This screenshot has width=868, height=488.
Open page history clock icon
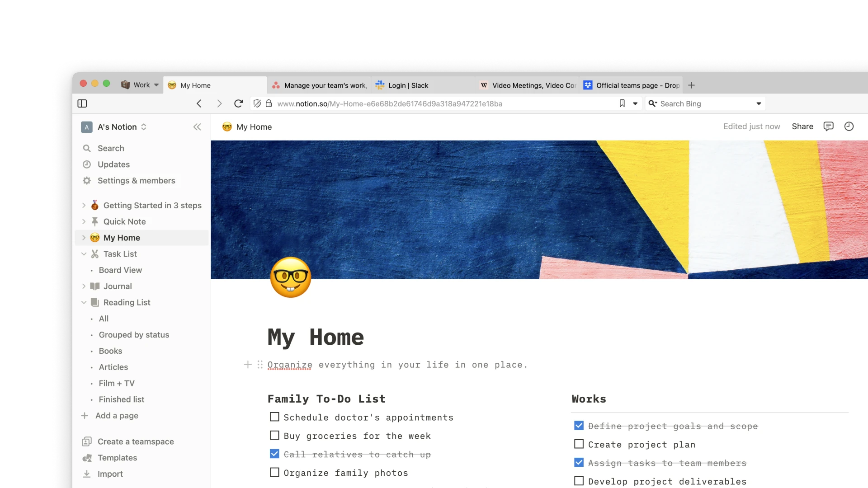tap(849, 127)
